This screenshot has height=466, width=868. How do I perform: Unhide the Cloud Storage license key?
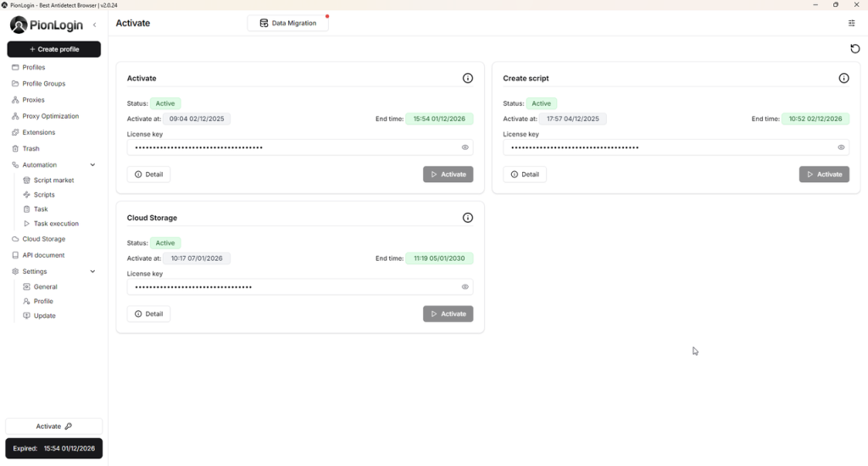click(x=465, y=287)
